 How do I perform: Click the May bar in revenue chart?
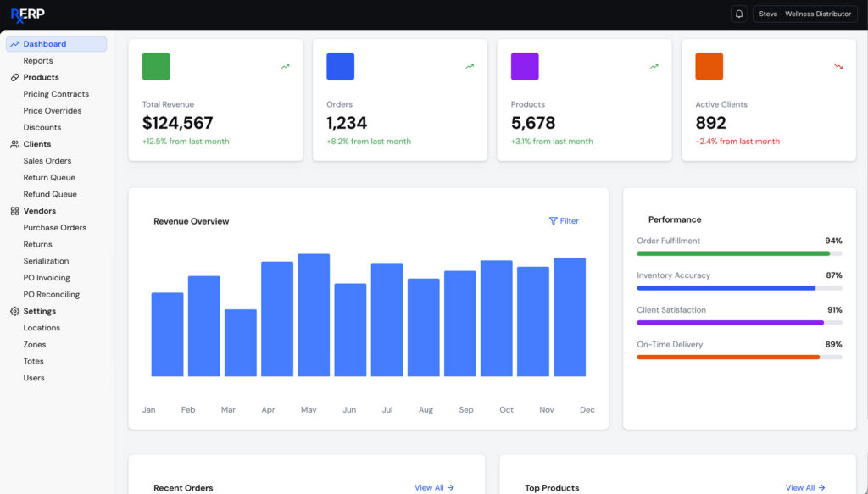click(314, 315)
